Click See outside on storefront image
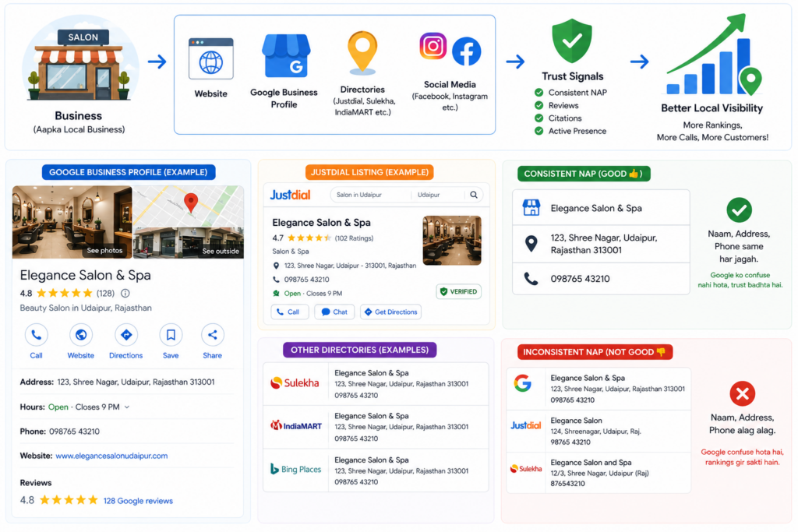 tap(221, 251)
